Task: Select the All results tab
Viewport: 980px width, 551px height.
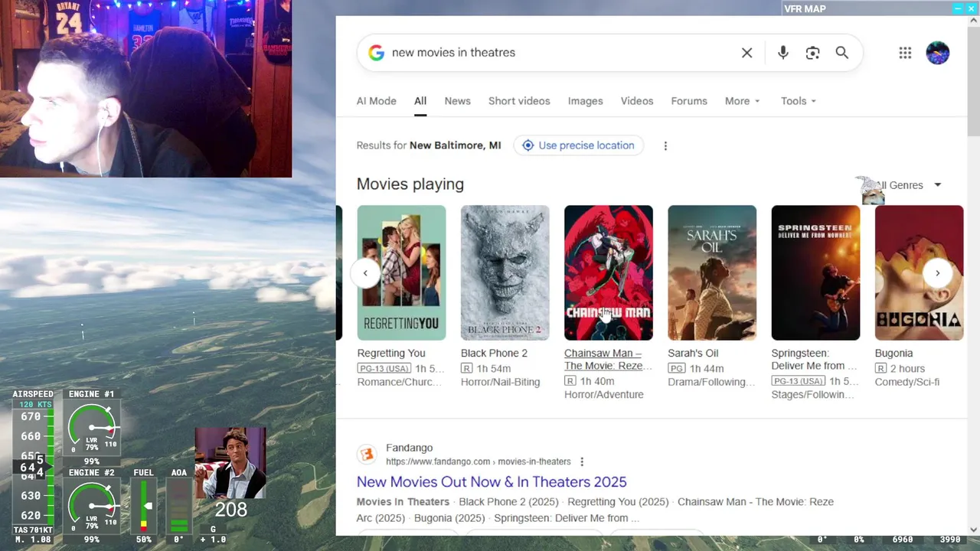Action: pyautogui.click(x=420, y=101)
